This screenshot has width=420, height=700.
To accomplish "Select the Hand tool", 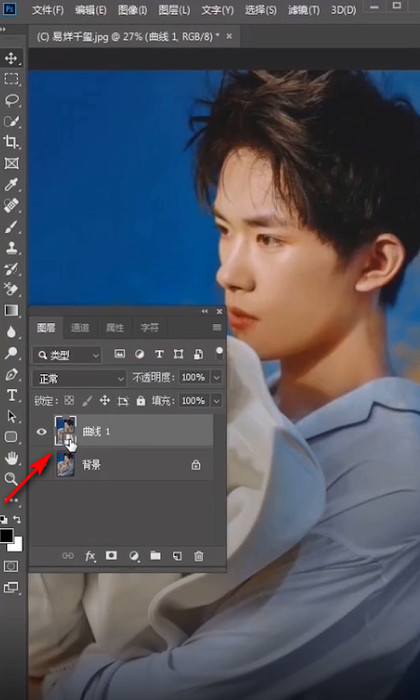I will click(x=11, y=458).
